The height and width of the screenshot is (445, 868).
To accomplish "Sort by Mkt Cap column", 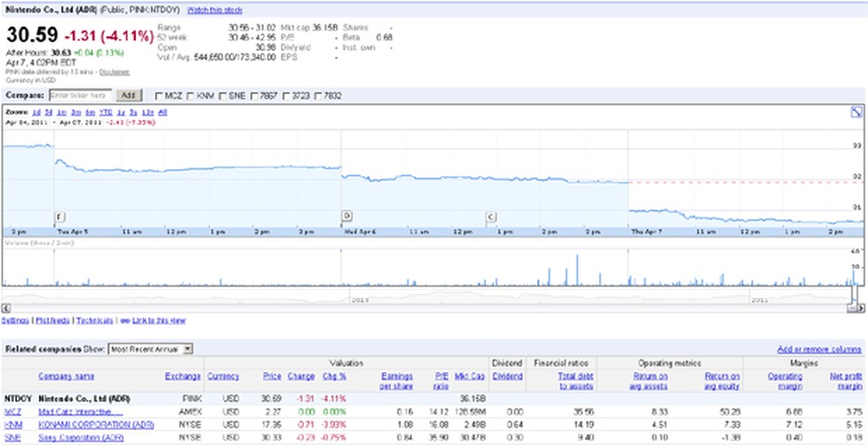I will pos(469,376).
